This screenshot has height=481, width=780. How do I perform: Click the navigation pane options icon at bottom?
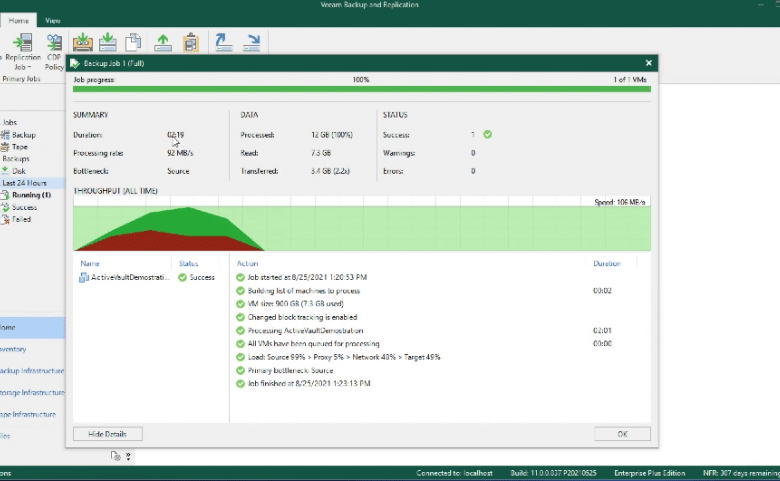tap(115, 456)
